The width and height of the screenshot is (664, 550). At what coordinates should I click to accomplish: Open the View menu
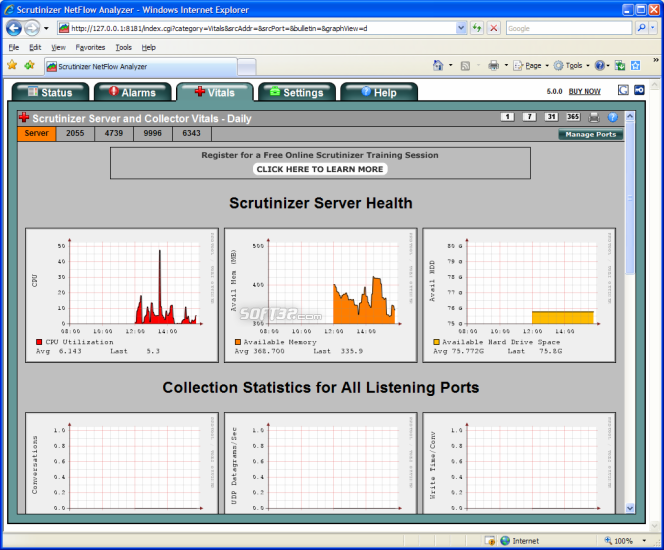point(58,47)
